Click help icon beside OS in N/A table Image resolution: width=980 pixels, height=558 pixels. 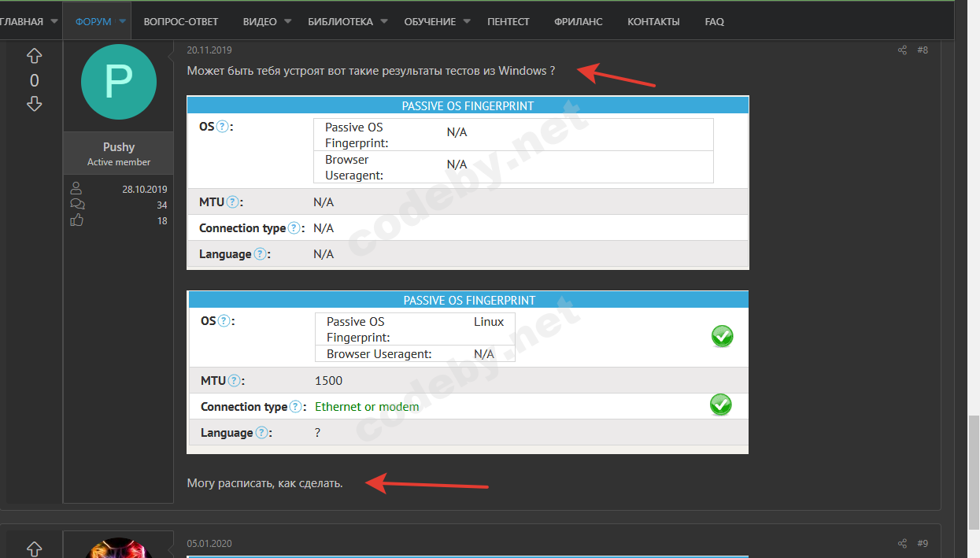(222, 127)
